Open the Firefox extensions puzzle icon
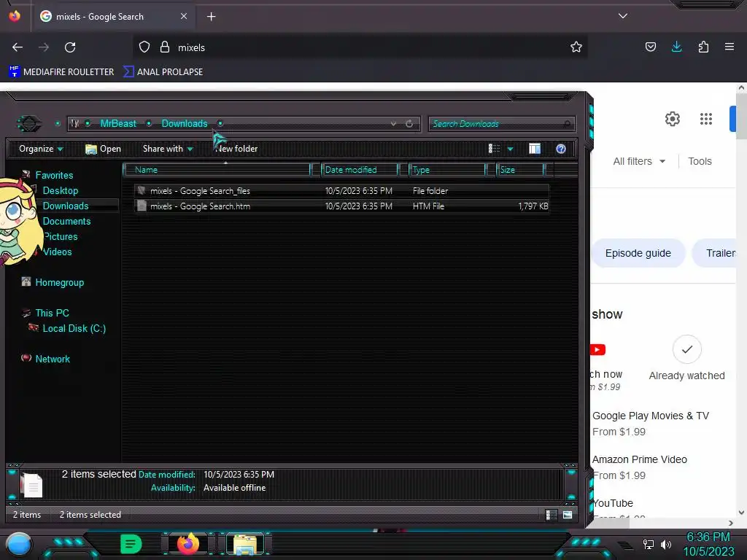Viewport: 747px width, 560px height. 703,47
